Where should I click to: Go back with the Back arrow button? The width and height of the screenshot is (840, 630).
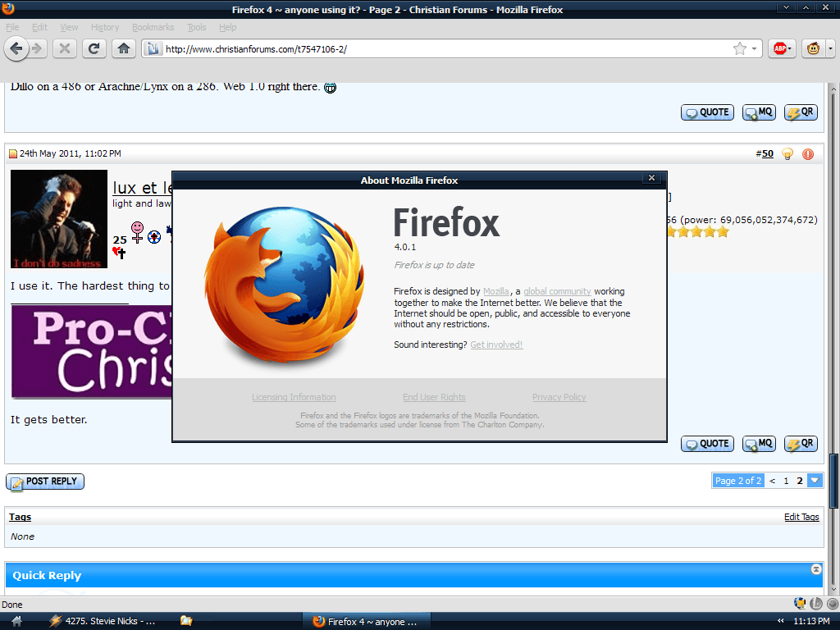tap(16, 49)
